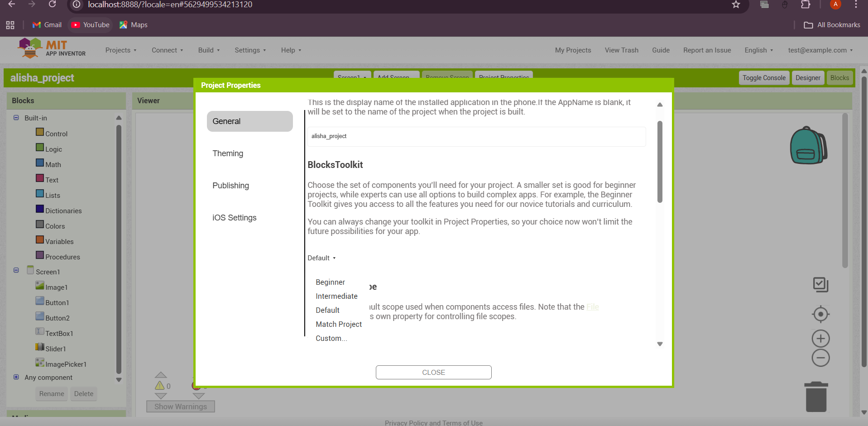The image size is (868, 426).
Task: Switch to the Theming tab
Action: tap(228, 153)
